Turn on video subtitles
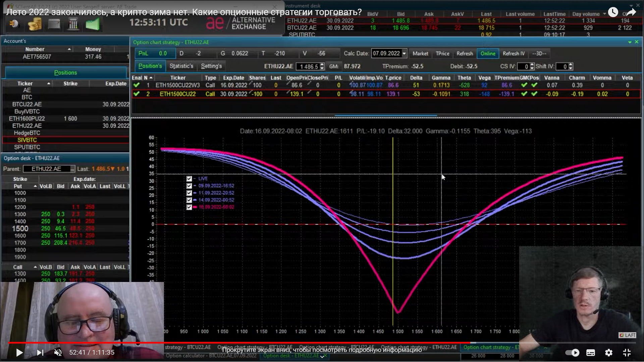This screenshot has height=362, width=644. click(591, 352)
